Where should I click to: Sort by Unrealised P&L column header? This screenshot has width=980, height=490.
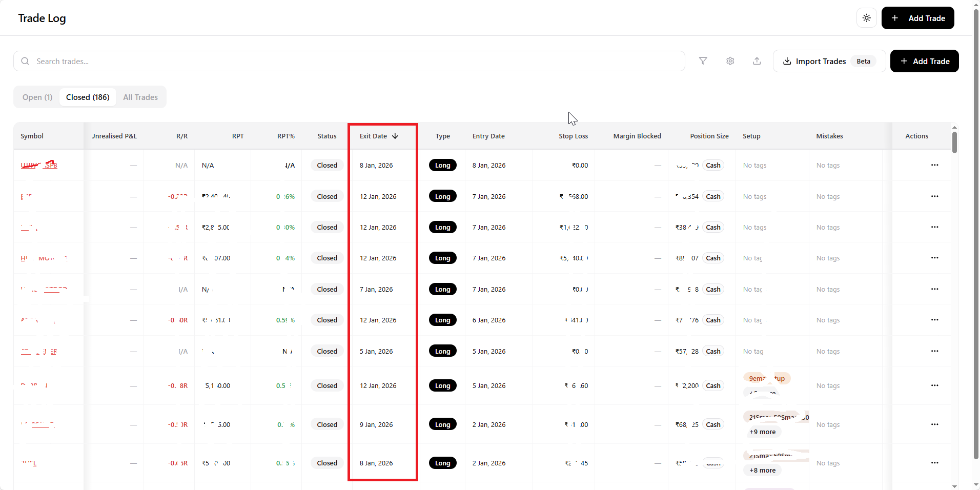[114, 136]
